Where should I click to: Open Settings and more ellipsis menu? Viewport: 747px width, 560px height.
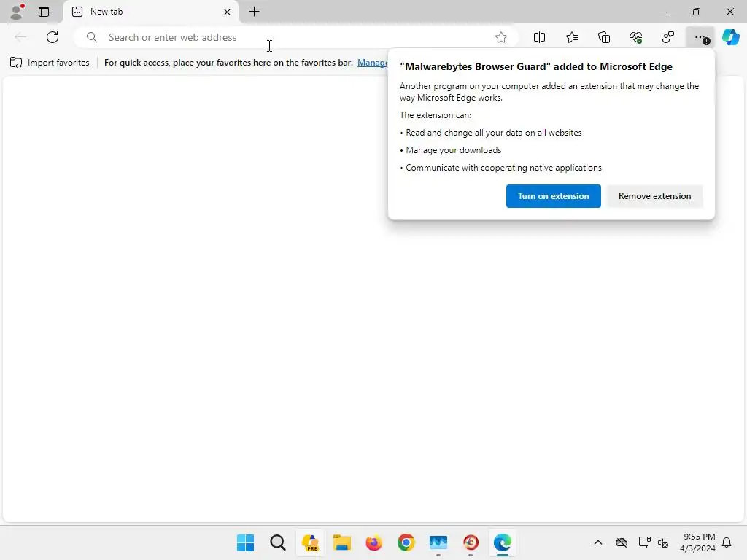700,37
